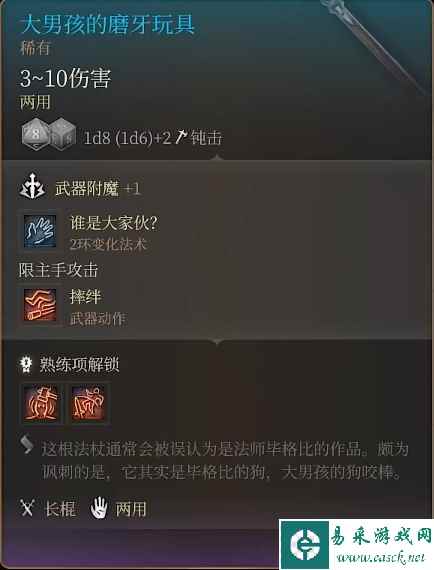Click the 3~10伤害 damage text
This screenshot has height=570, width=434.
[65, 78]
